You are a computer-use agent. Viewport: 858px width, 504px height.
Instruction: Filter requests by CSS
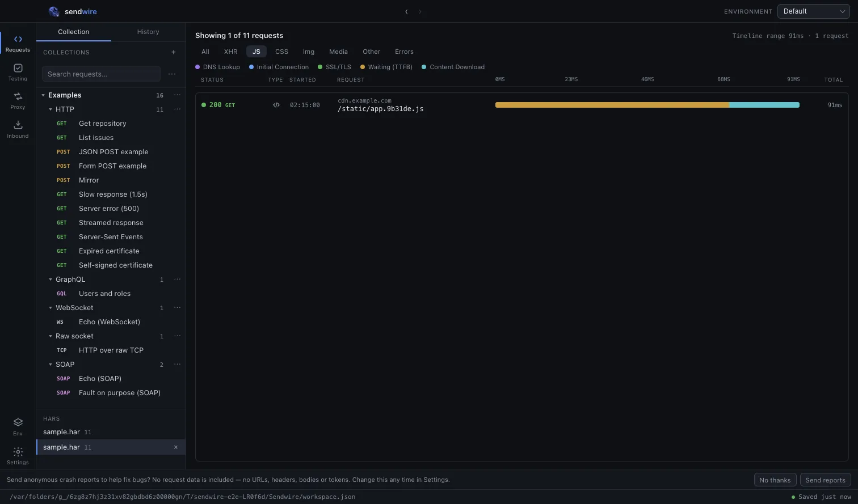(281, 52)
